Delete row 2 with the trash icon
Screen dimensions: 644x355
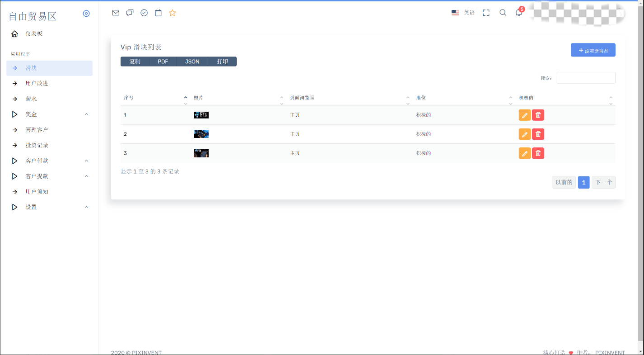coord(538,134)
